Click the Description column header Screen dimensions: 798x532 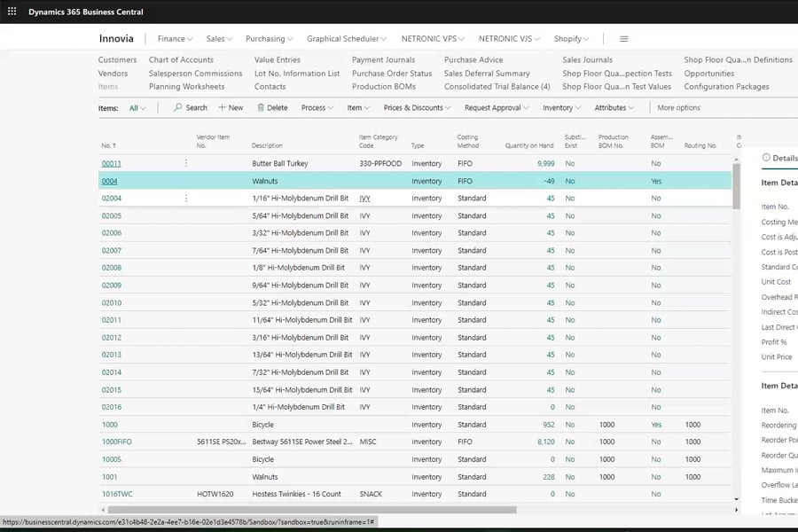267,145
